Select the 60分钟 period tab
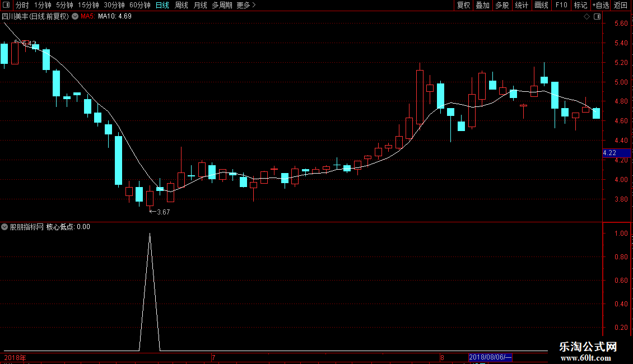Viewport: 633px width, 364px height. (139, 5)
